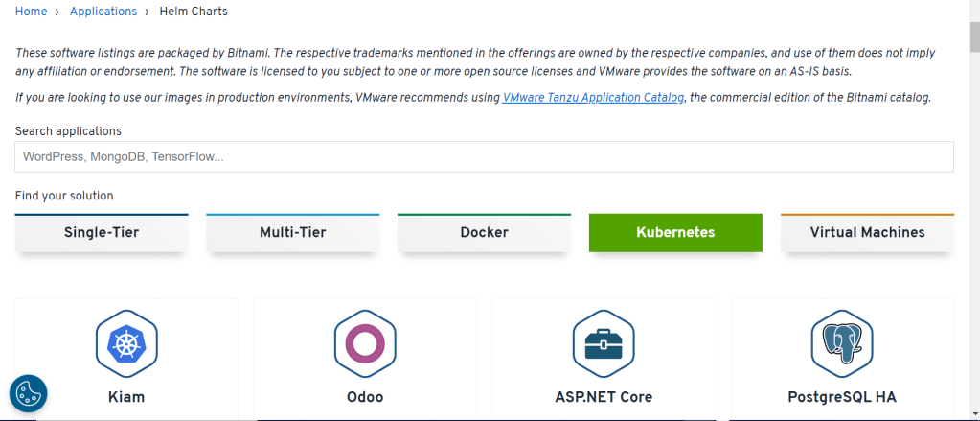Follow VMware Tanzu Application Catalog link
Image resolution: width=980 pixels, height=421 pixels.
point(593,98)
